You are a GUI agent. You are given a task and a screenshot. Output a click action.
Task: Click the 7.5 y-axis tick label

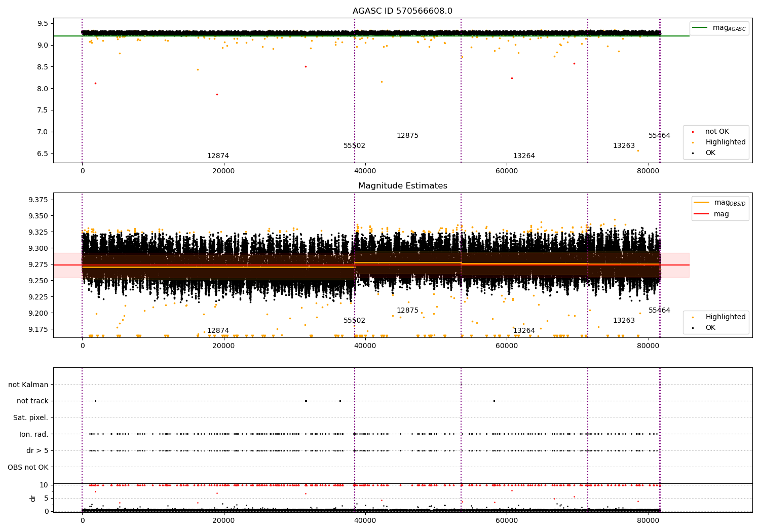[x=43, y=110]
